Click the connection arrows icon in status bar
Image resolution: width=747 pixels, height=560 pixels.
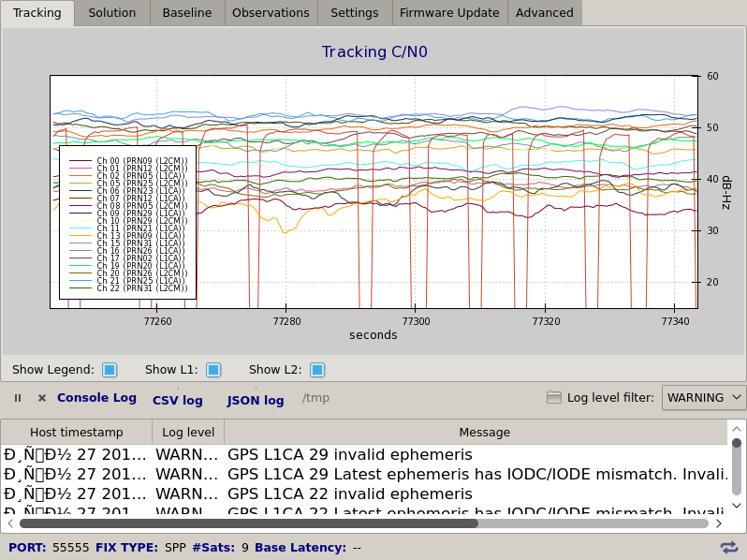(728, 547)
